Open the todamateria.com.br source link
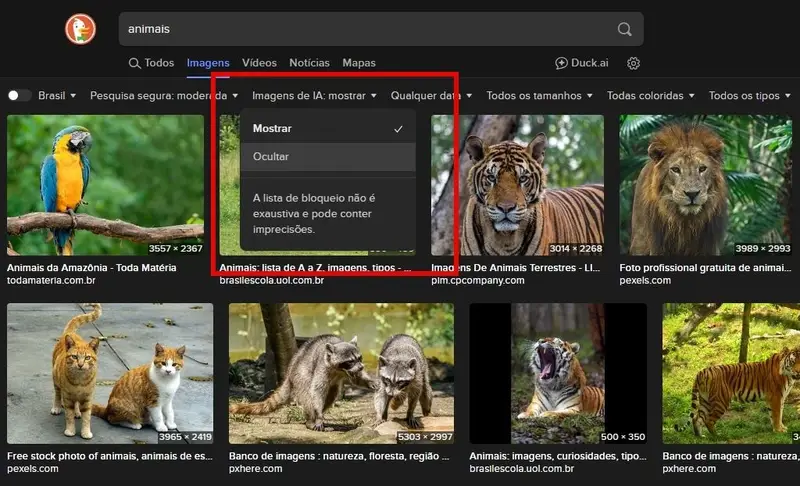Image resolution: width=800 pixels, height=486 pixels. [x=51, y=281]
